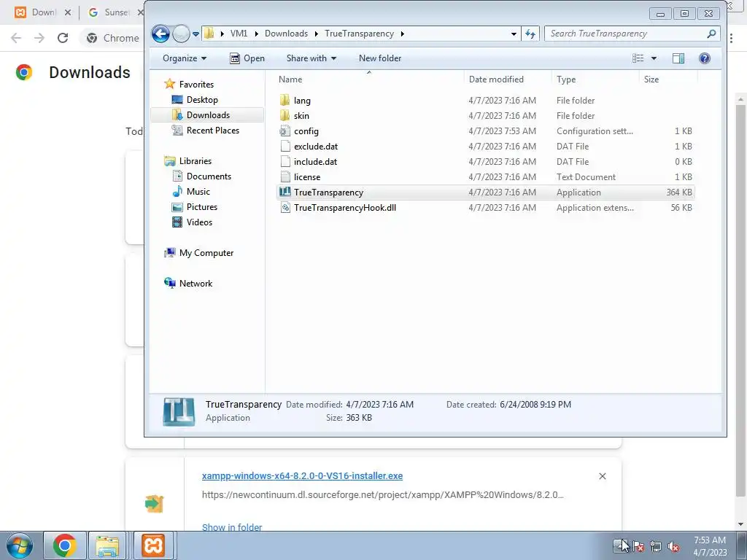
Task: Open recent locations dropdown beside navigation arrows
Action: point(196,34)
